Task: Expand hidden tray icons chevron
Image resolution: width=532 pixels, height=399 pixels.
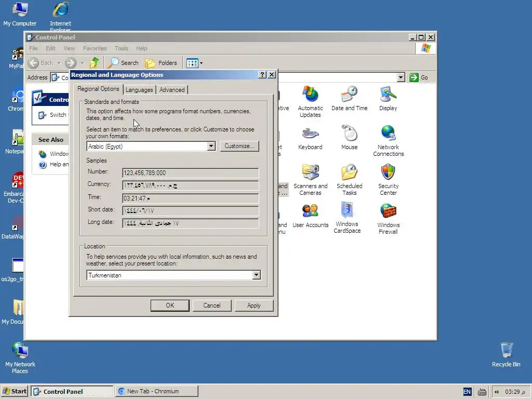Action: (497, 392)
